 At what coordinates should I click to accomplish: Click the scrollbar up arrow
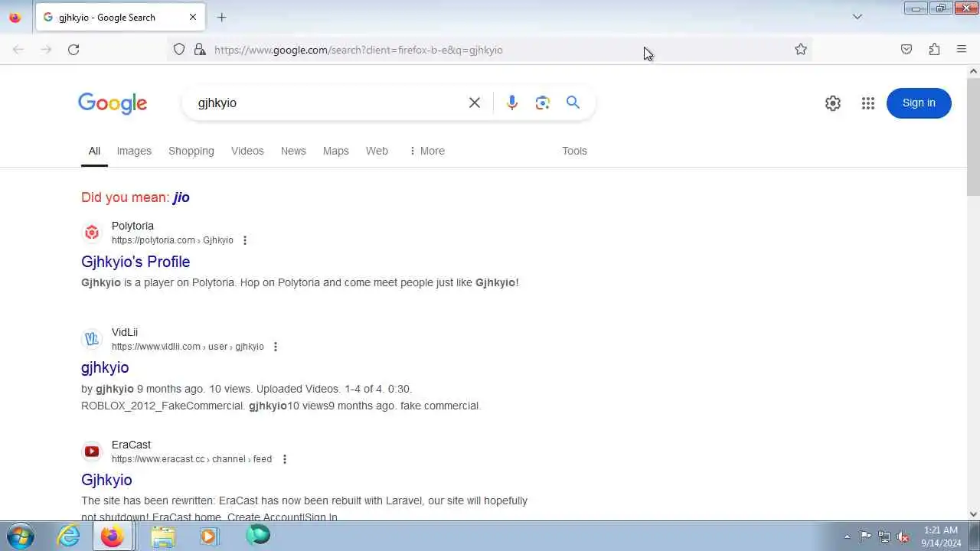tap(974, 71)
